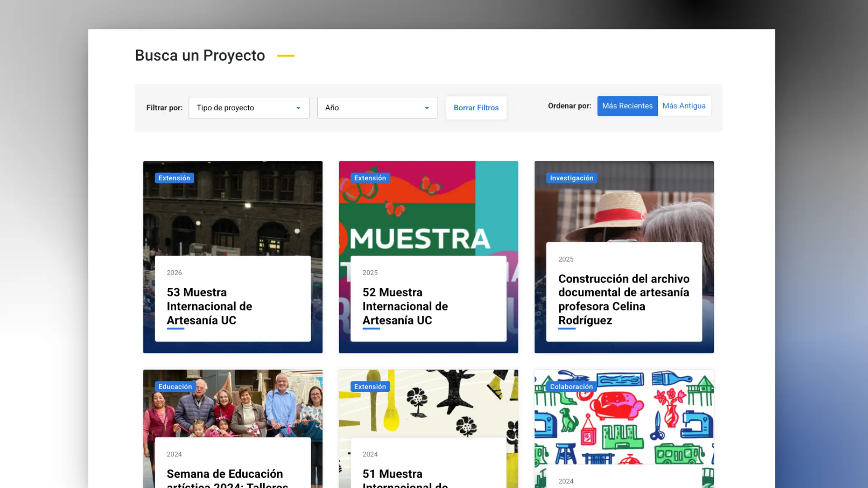Sort by Más Antigua

(x=684, y=106)
